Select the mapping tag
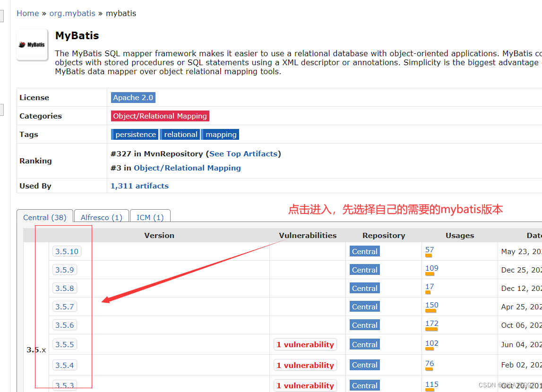 point(221,134)
